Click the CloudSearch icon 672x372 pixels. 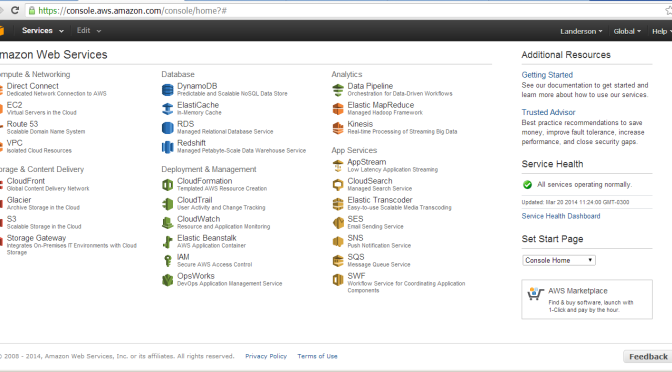[x=338, y=185]
